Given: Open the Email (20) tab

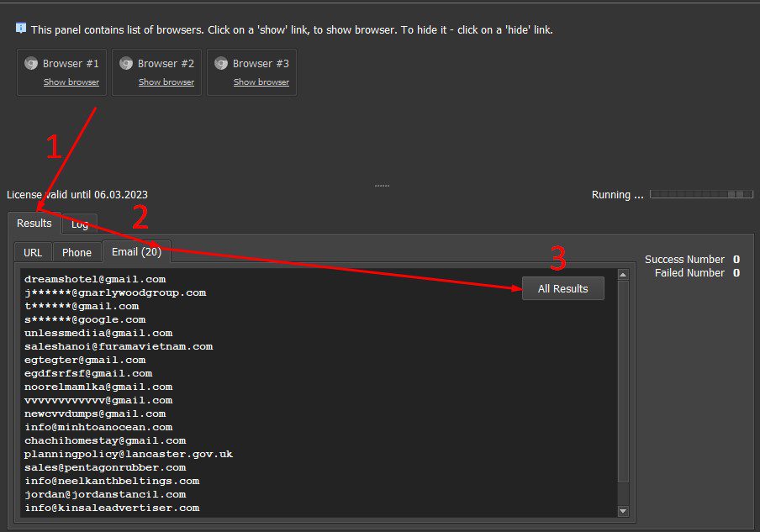Looking at the screenshot, I should click(x=137, y=252).
